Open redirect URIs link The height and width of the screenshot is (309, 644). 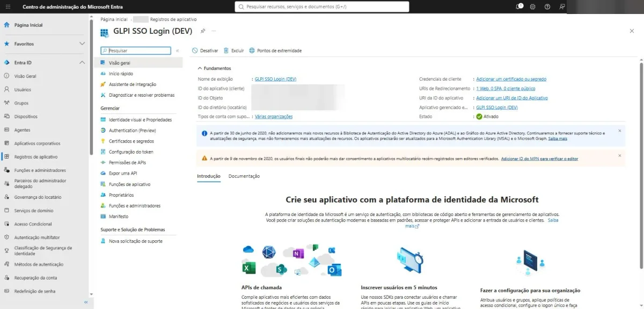click(x=506, y=89)
